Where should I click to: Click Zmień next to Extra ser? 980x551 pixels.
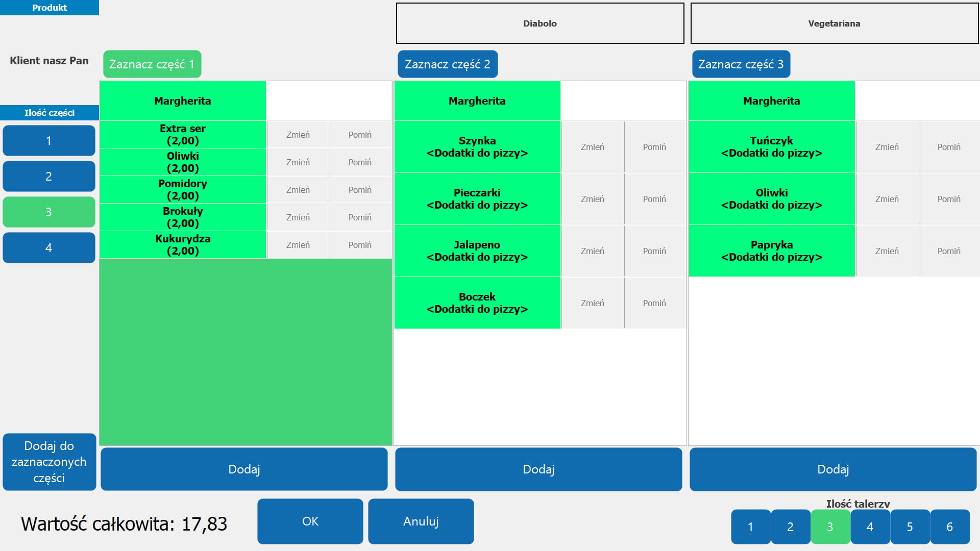pos(298,135)
